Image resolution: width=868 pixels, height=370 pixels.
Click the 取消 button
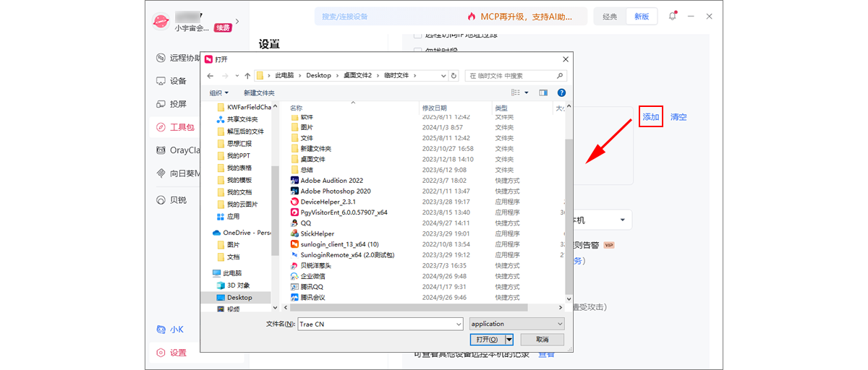(x=541, y=339)
